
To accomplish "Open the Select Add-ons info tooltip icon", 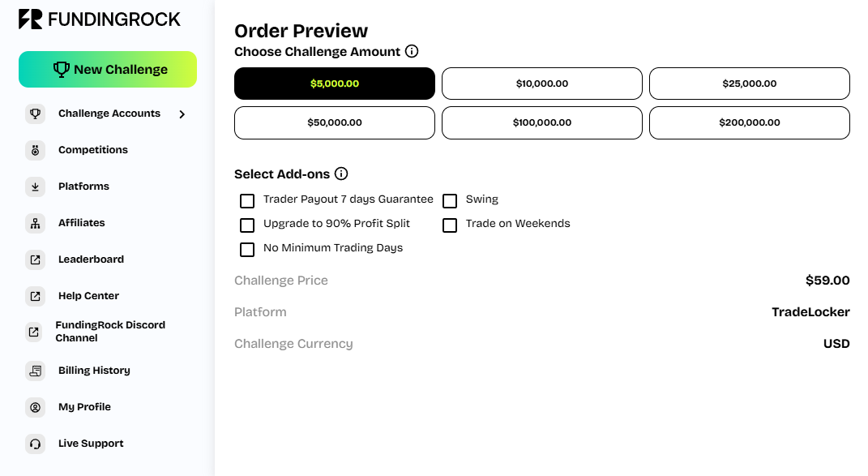I will [x=341, y=174].
